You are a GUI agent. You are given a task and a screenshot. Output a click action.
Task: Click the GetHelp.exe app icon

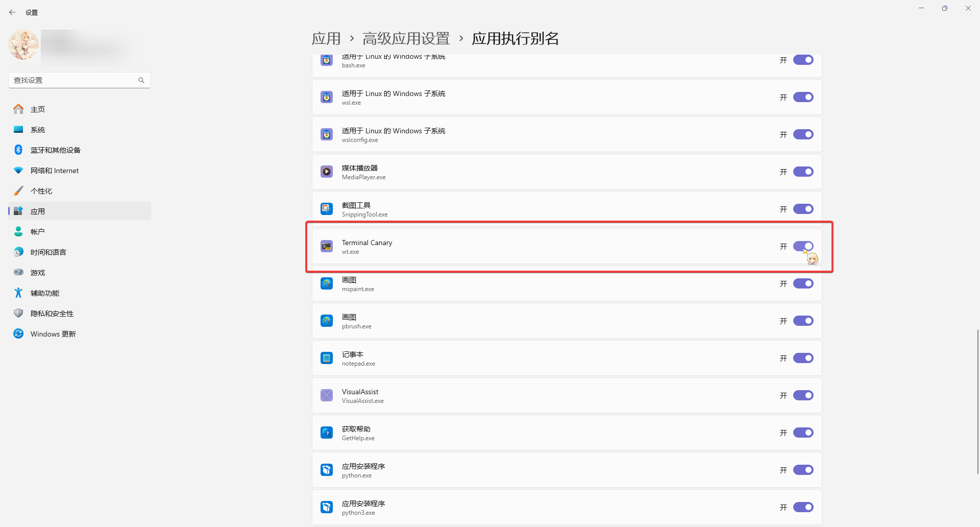point(327,433)
